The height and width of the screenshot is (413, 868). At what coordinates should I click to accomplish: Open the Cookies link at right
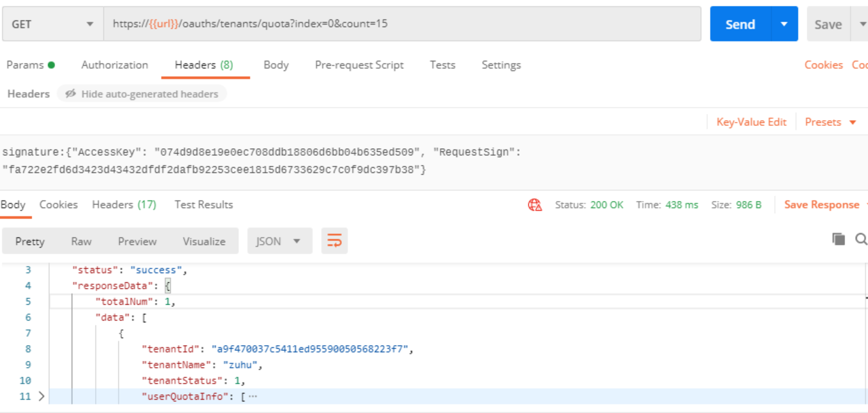pos(823,65)
